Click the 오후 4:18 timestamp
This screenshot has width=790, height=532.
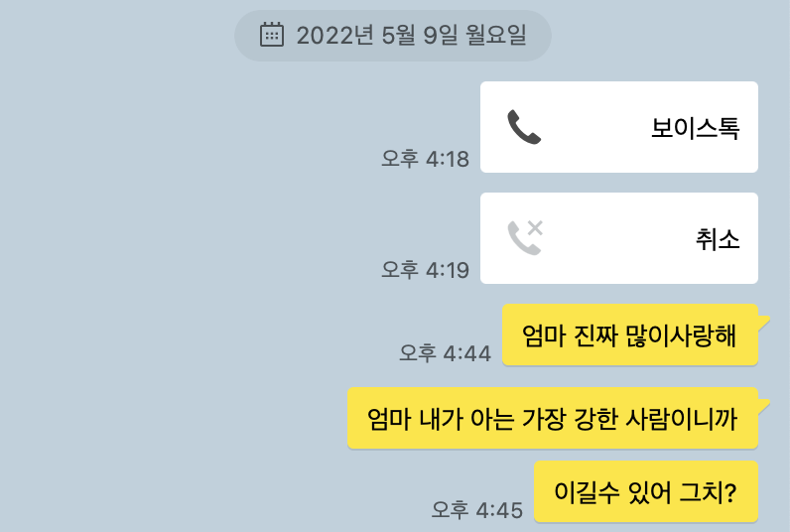(425, 159)
